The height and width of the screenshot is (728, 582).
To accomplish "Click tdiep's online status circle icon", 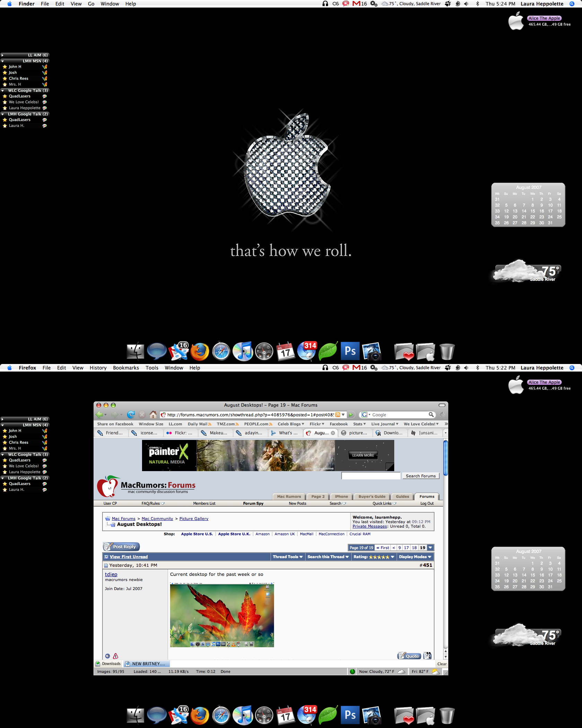I will [107, 656].
